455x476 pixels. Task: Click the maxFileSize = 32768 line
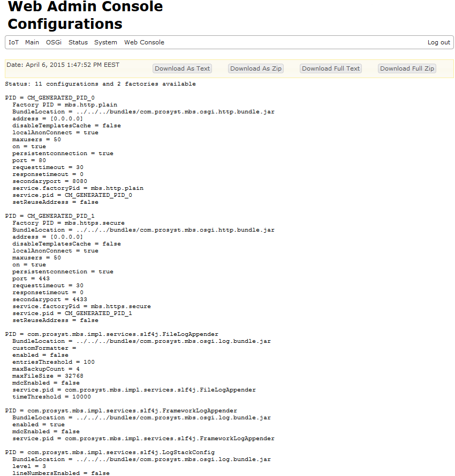pyautogui.click(x=48, y=376)
